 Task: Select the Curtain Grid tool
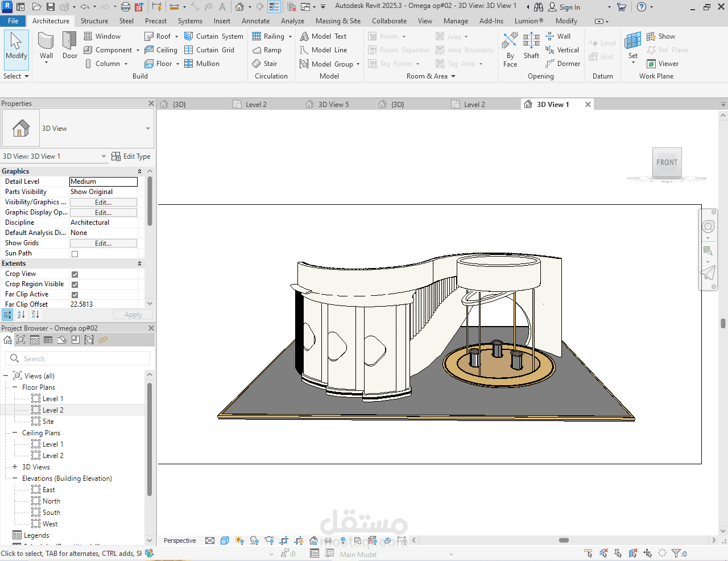(x=209, y=50)
